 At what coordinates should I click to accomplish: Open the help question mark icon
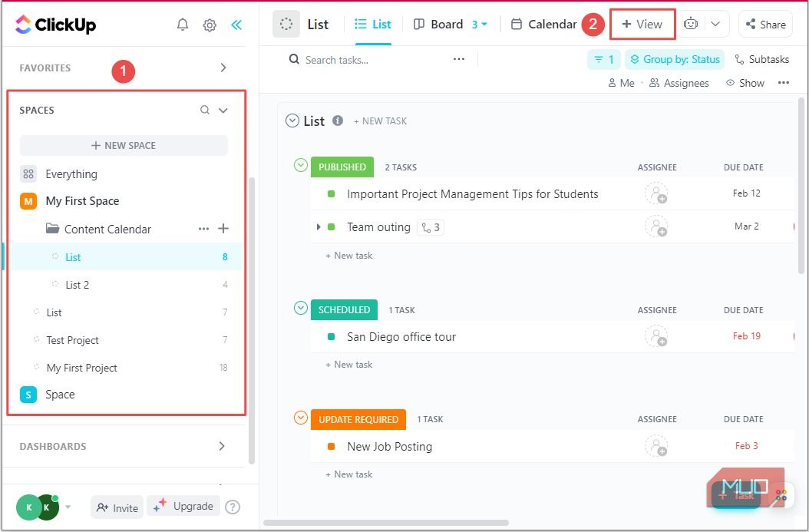(x=233, y=507)
